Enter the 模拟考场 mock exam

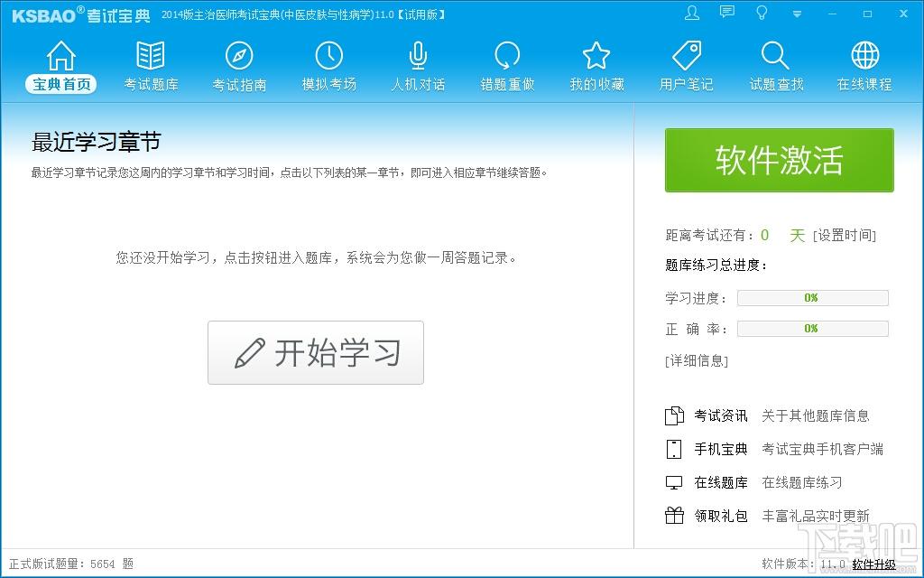click(x=328, y=67)
